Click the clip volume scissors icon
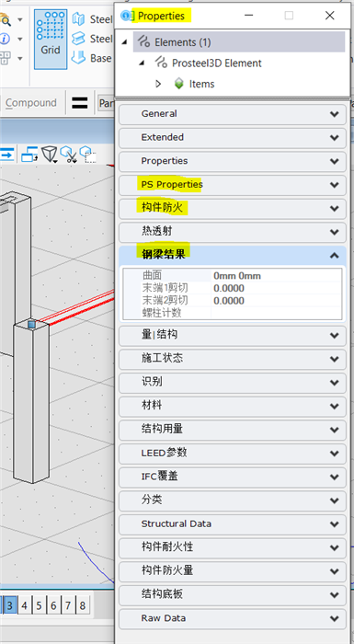Image resolution: width=354 pixels, height=644 pixels. click(69, 155)
